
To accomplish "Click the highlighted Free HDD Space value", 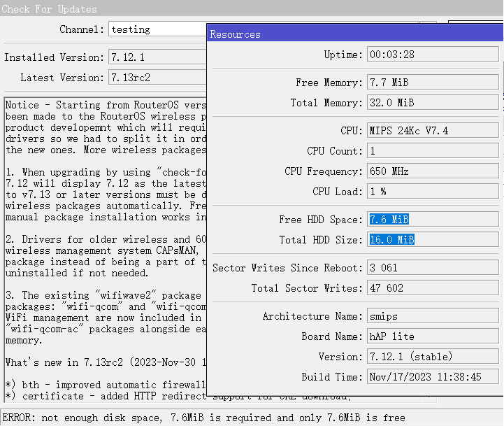I will pyautogui.click(x=389, y=220).
